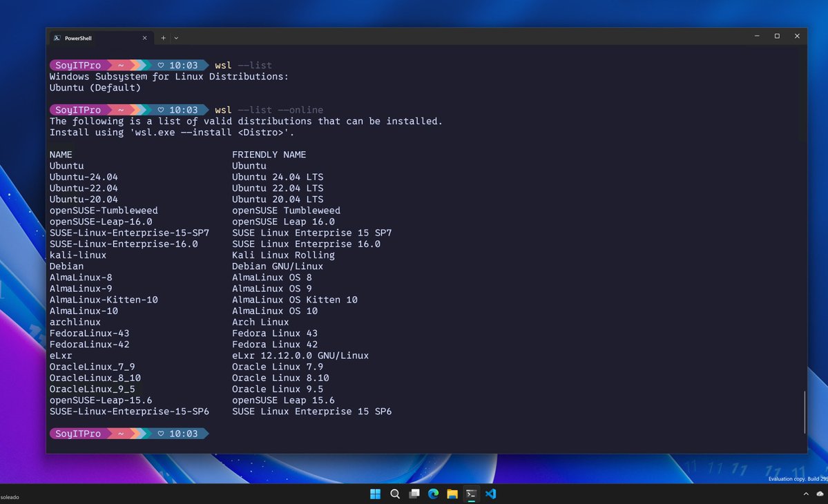The height and width of the screenshot is (504, 828).
Task: Click the 'wsl --list --online' command text
Action: 269,110
